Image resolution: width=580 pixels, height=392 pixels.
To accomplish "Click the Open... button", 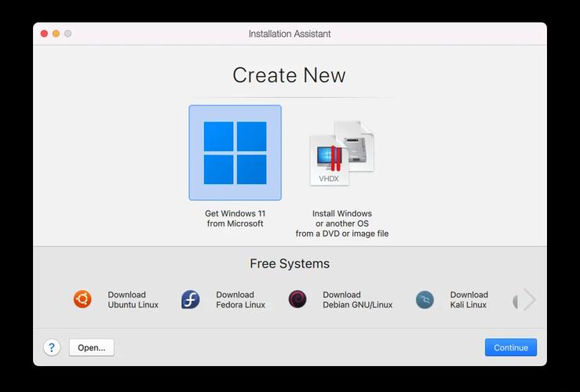I will (91, 347).
